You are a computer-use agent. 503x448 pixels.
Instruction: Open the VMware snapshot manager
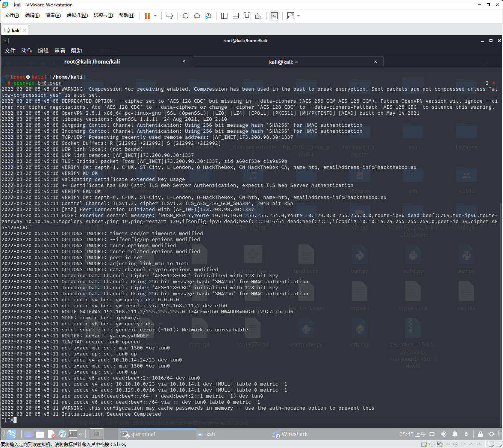(208, 15)
